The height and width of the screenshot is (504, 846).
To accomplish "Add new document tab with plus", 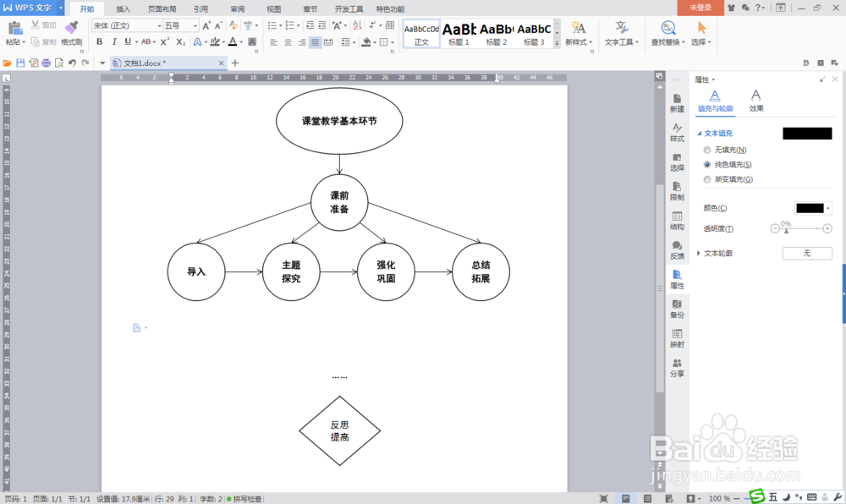I will pos(234,63).
